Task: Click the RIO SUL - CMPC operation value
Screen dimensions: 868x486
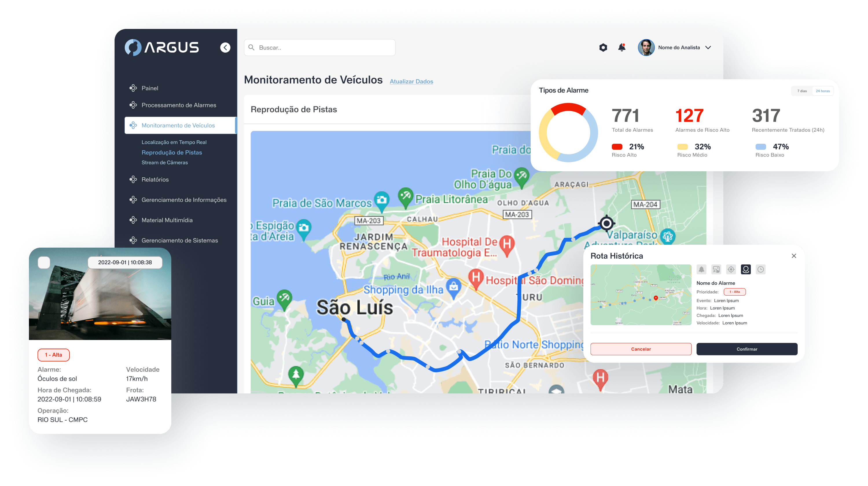Action: [63, 420]
